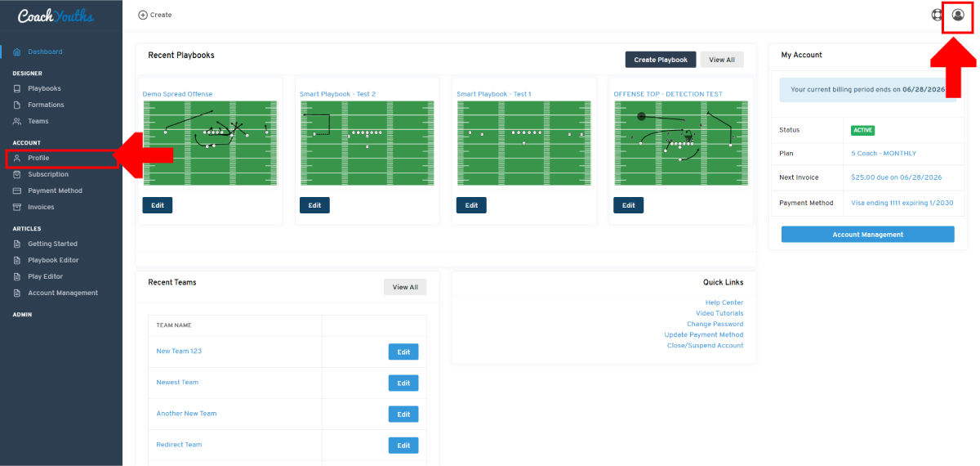Open Playbooks from the sidebar
Image resolution: width=980 pixels, height=466 pixels.
(44, 88)
